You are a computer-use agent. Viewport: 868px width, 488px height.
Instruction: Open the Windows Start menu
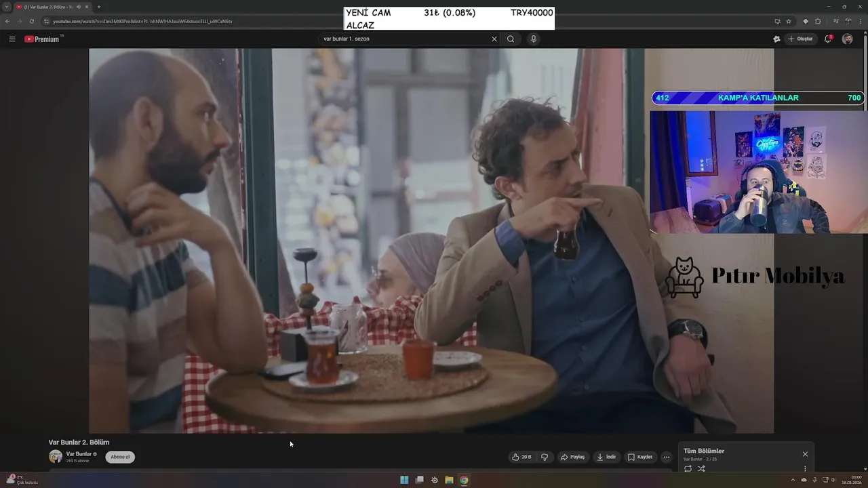coord(404,480)
